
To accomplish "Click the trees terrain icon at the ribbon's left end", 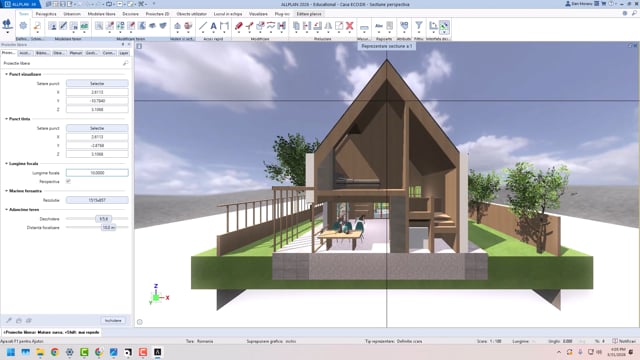I will coord(7,24).
